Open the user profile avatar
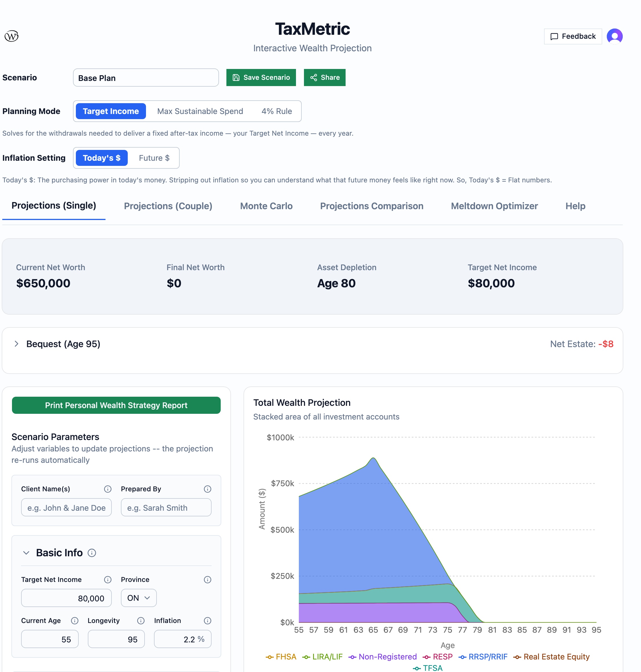This screenshot has height=672, width=641. coord(614,36)
